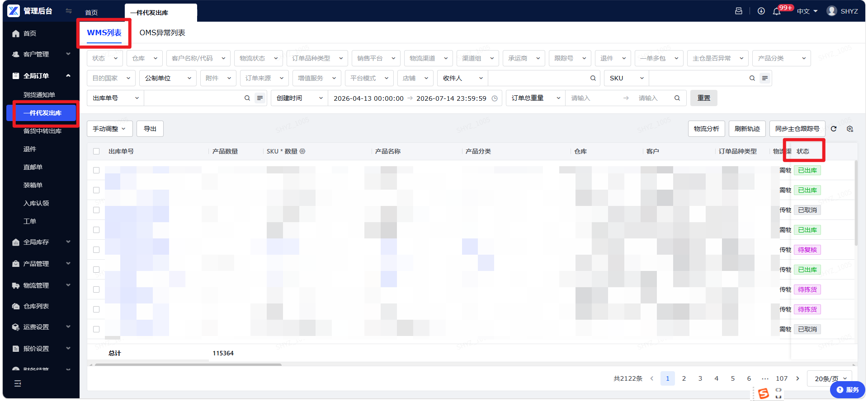
Task: Click the 同步主仓跟踪号 button
Action: point(797,129)
